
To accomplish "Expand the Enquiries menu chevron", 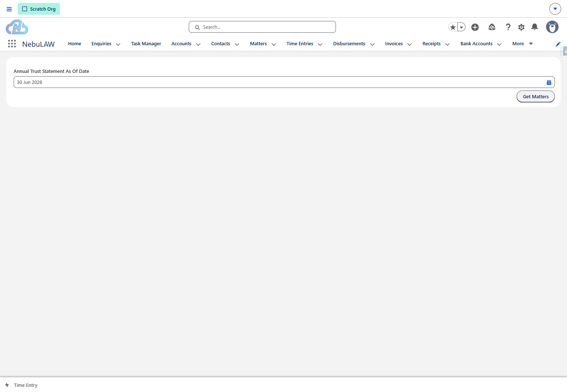I will pyautogui.click(x=118, y=44).
